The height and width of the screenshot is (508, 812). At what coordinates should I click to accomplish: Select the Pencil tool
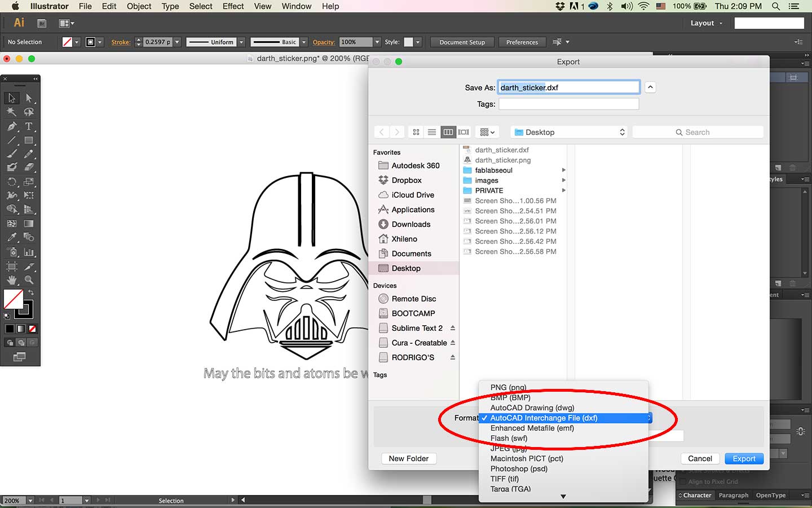tap(29, 154)
